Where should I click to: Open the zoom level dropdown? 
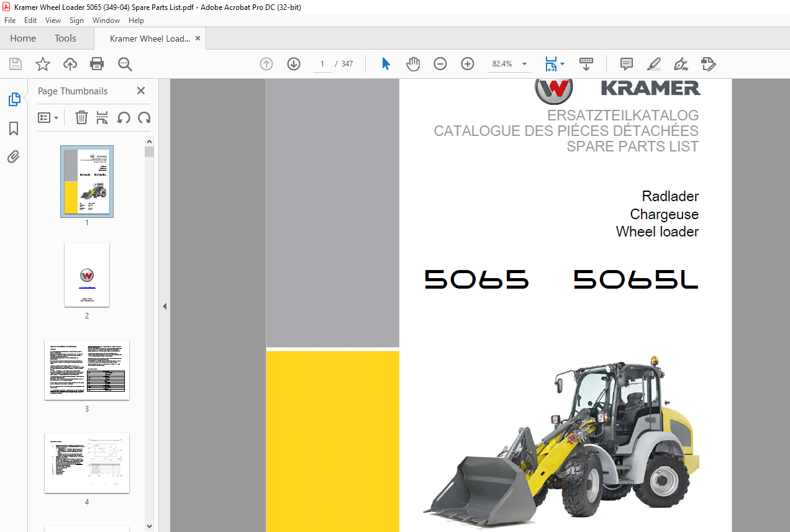click(x=524, y=64)
